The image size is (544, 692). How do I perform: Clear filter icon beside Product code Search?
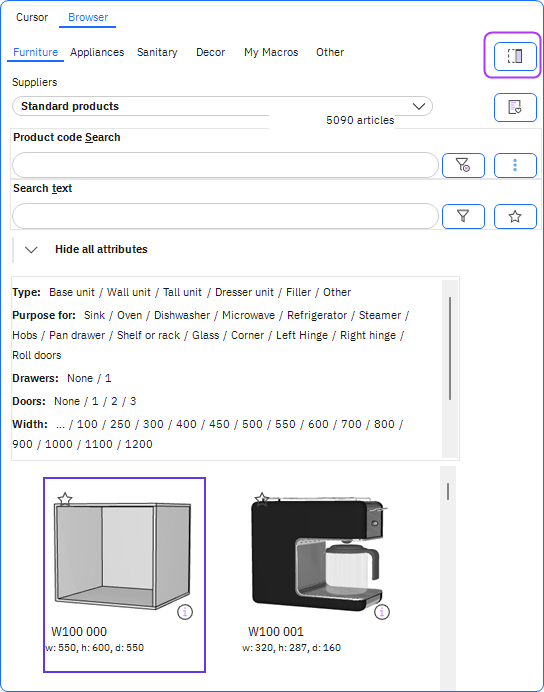[x=463, y=165]
